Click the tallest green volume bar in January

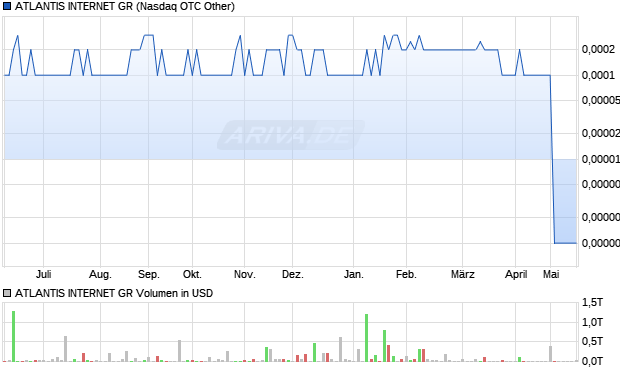367,338
